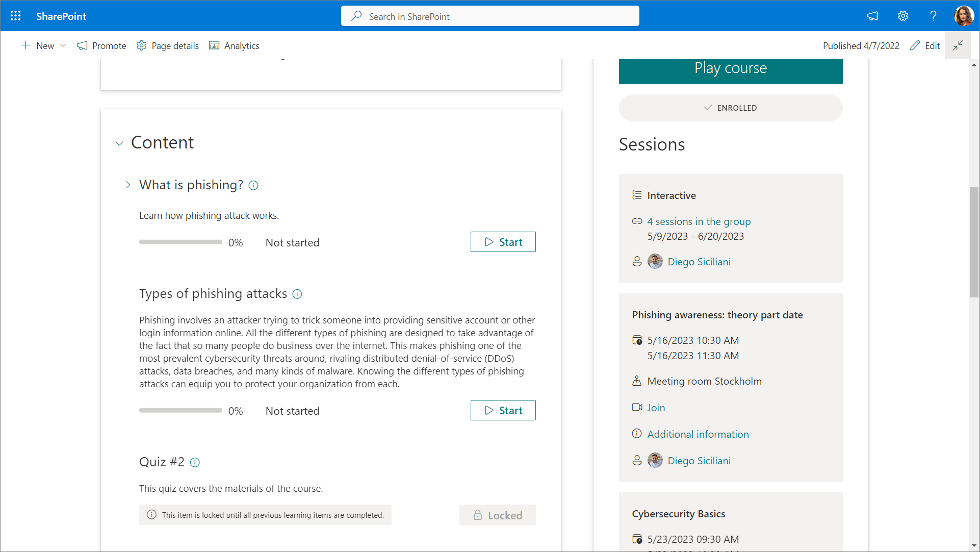The width and height of the screenshot is (980, 552).
Task: Click the Search in SharePoint box
Action: pos(489,16)
